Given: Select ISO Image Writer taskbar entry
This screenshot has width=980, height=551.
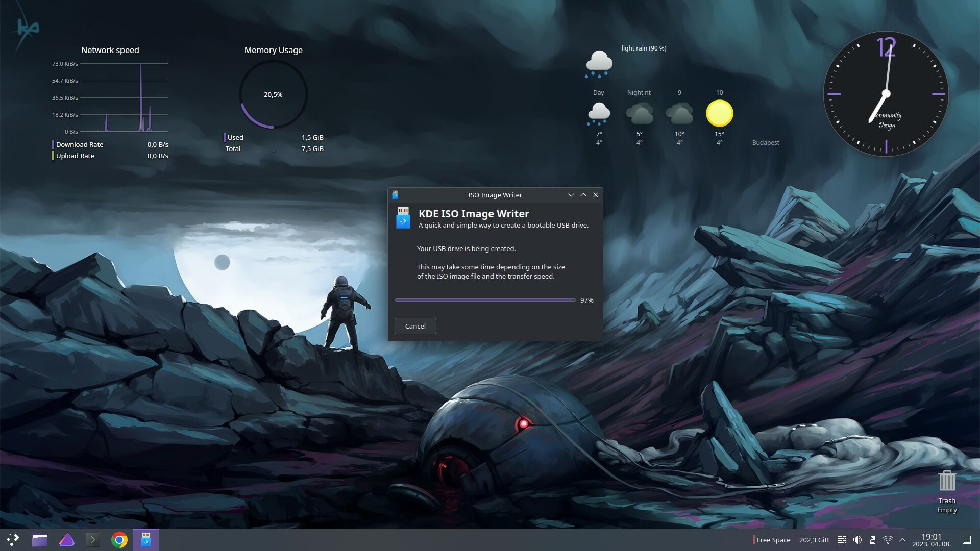Looking at the screenshot, I should coord(146,539).
